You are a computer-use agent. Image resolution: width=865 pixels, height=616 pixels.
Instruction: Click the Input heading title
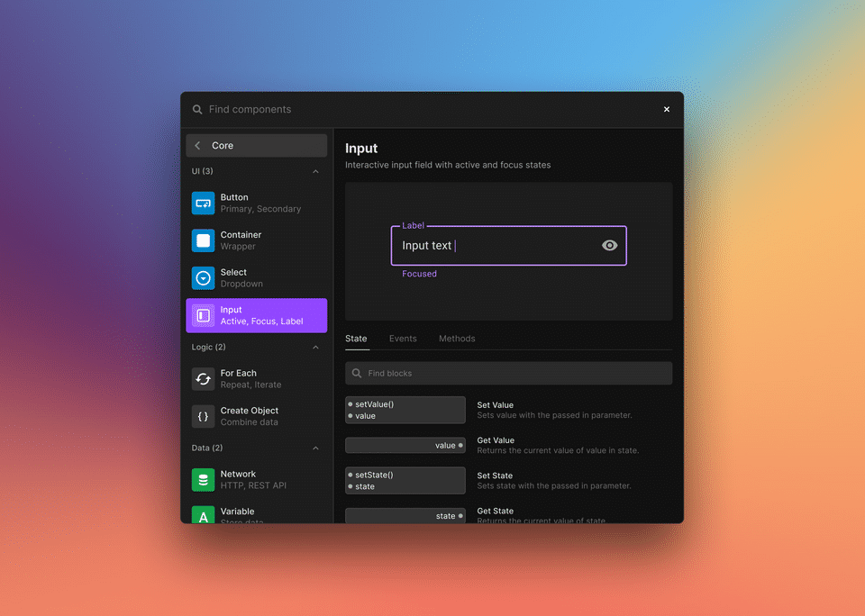(x=361, y=149)
